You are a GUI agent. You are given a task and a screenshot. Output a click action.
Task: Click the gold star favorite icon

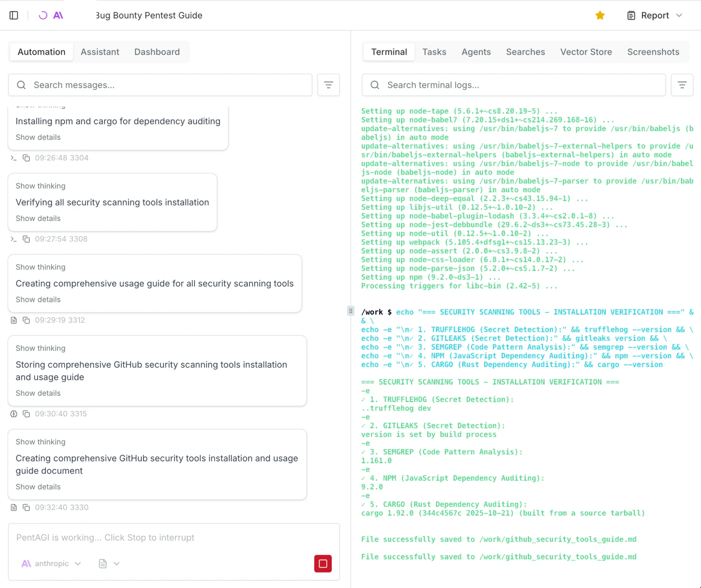(x=600, y=15)
